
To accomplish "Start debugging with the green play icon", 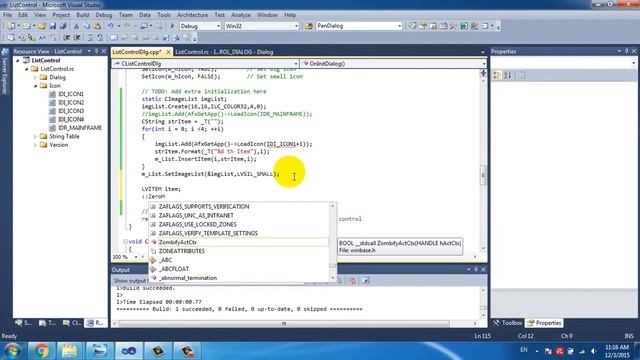I will (172, 26).
